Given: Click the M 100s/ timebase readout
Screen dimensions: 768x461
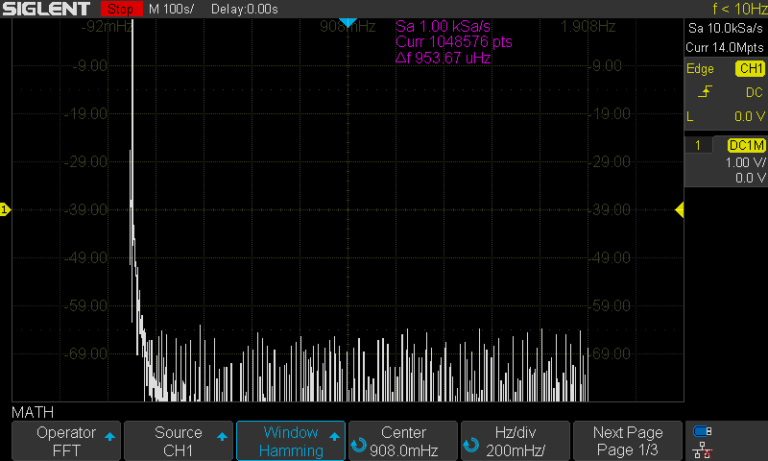Looking at the screenshot, I should click(x=173, y=9).
